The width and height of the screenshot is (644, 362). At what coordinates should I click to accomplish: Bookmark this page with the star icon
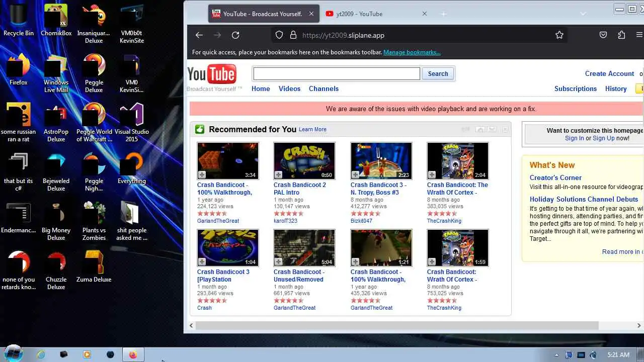coord(559,35)
